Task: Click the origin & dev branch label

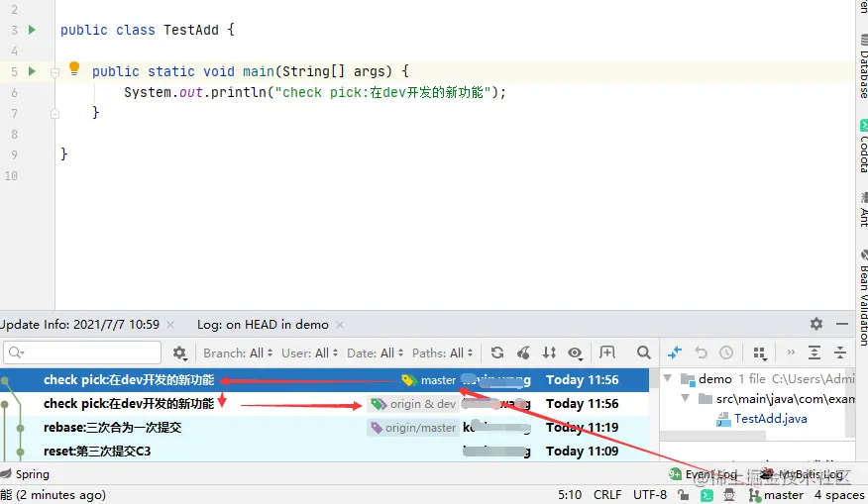Action: [x=414, y=404]
